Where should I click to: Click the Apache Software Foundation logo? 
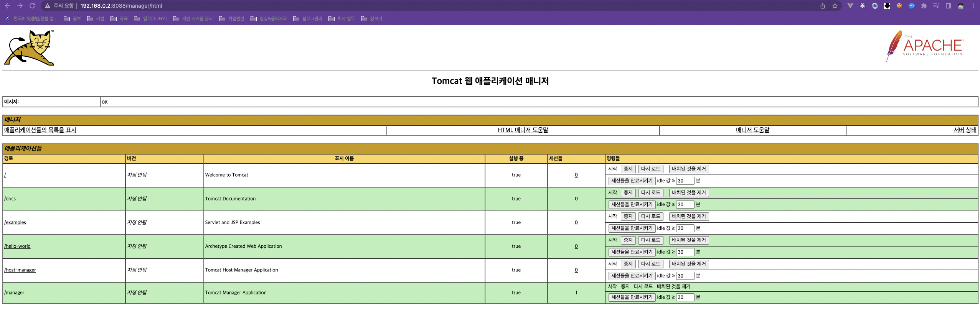pos(925,46)
